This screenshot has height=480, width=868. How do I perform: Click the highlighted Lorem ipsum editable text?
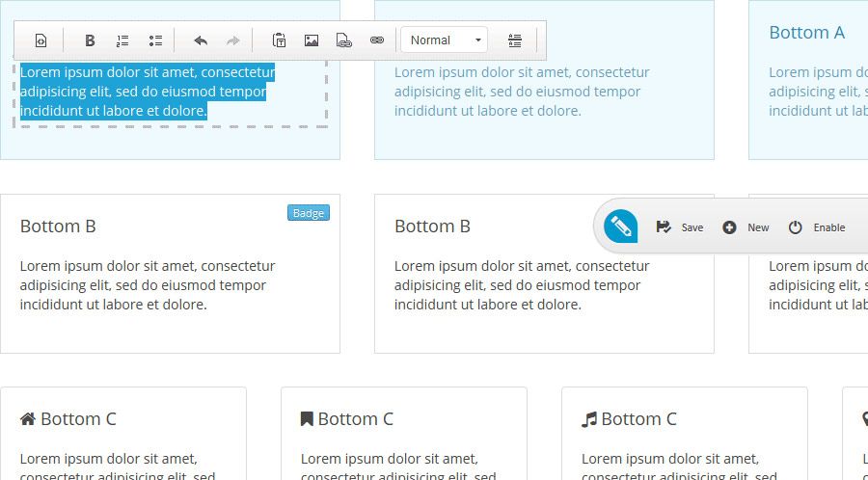click(145, 92)
